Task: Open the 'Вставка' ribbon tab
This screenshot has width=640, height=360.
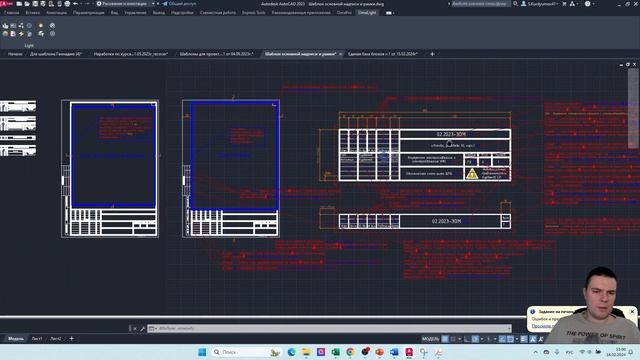Action: 33,13
